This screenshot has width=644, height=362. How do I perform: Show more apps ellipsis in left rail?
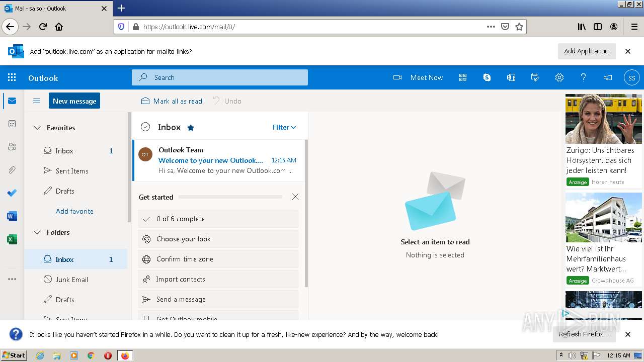pos(12,279)
